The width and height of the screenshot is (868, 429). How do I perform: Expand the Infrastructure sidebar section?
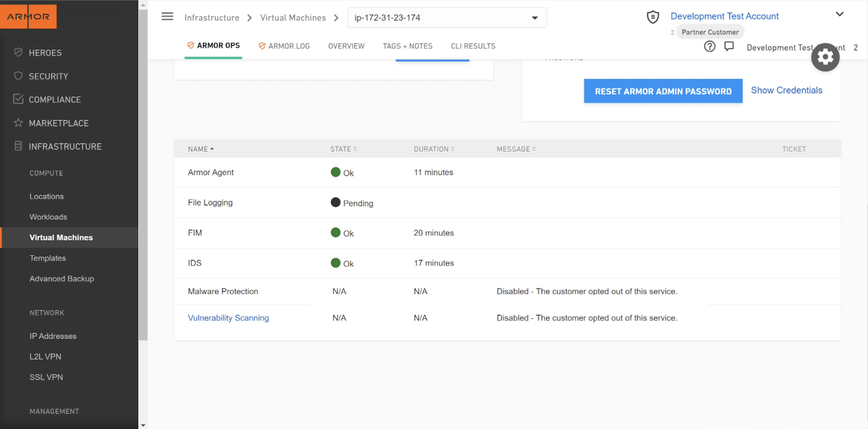(x=65, y=146)
